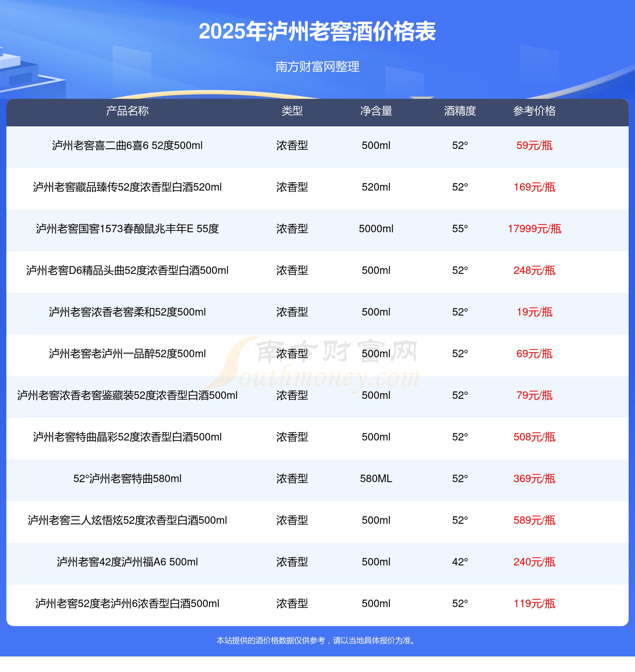Viewport: 635px width, 672px height.
Task: Click 500ml in the D6精品头曲 row
Action: [x=376, y=270]
